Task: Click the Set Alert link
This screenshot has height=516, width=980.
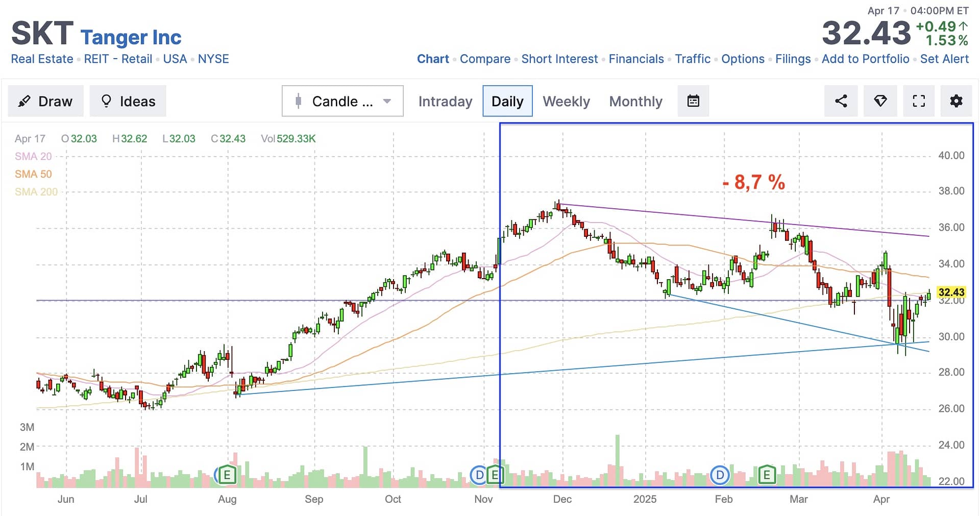Action: [x=944, y=59]
